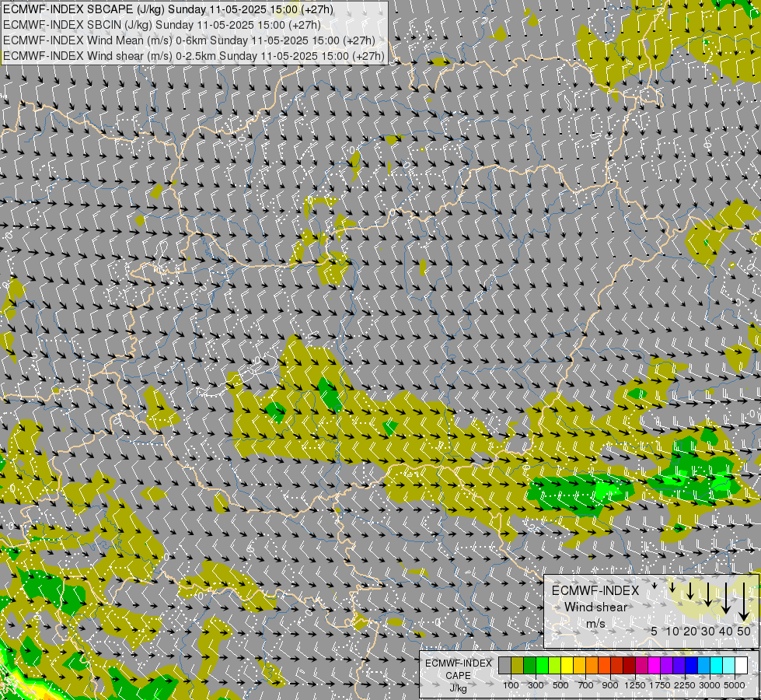Click the 1750 label under CAPE legend
761x700 pixels.
[x=660, y=685]
